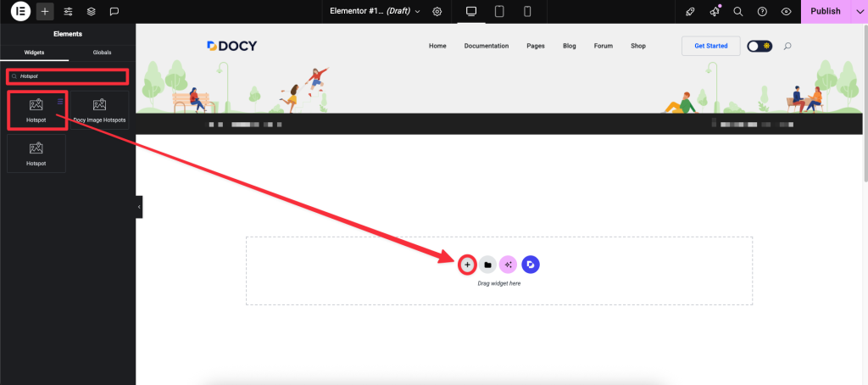Open the Add Element plus button in top bar

coord(45,12)
